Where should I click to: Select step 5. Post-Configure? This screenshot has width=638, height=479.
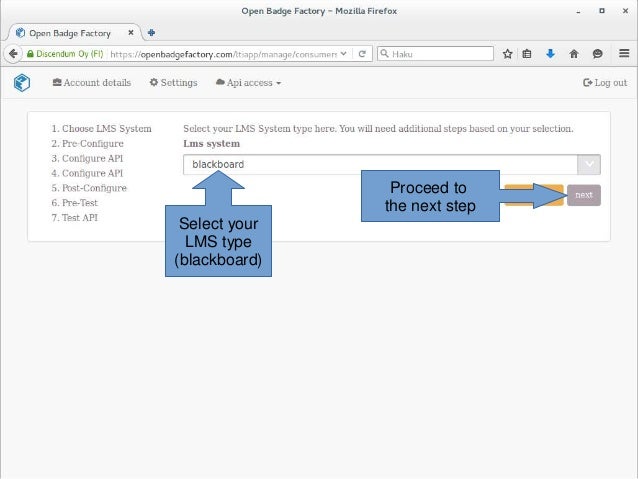point(89,188)
